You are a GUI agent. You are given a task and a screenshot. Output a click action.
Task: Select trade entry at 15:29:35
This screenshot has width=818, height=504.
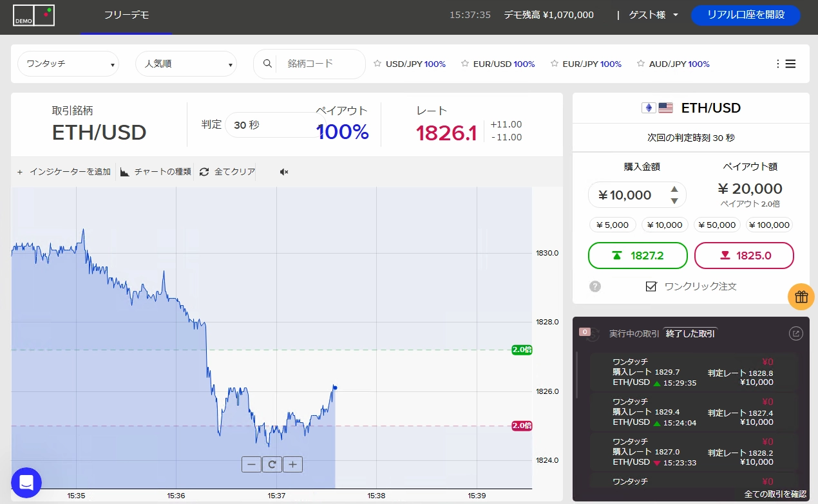694,372
